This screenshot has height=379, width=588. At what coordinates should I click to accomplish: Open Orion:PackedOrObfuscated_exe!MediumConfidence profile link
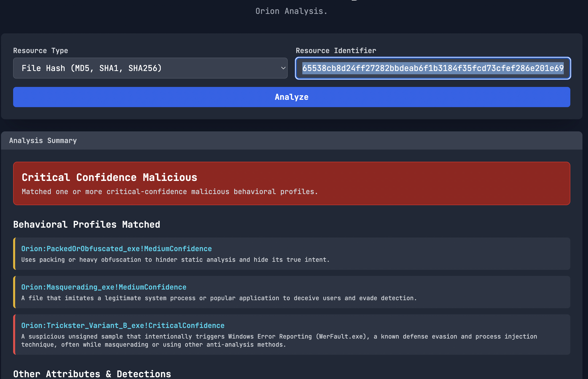click(x=116, y=249)
